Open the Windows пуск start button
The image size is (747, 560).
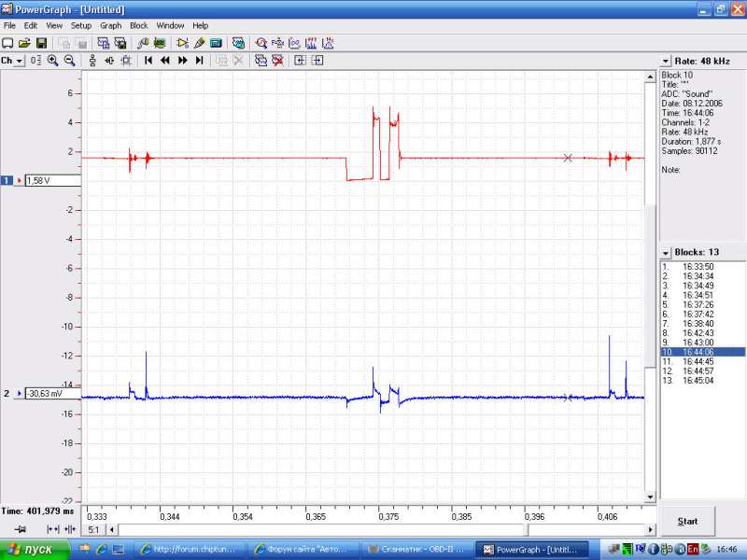[x=35, y=550]
